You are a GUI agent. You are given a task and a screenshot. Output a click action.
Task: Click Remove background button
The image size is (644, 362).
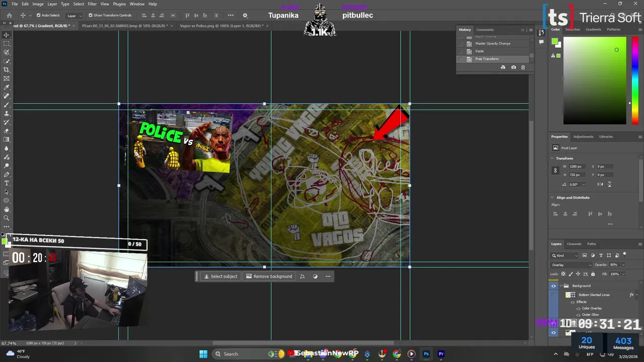point(269,276)
